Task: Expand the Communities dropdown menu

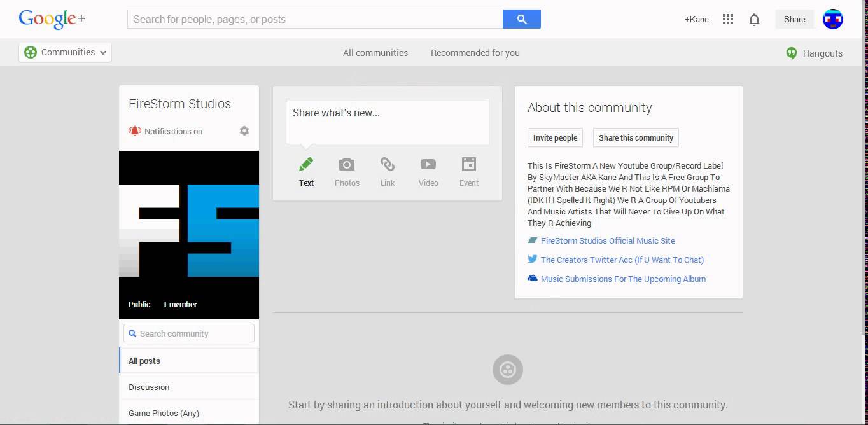Action: [x=66, y=52]
